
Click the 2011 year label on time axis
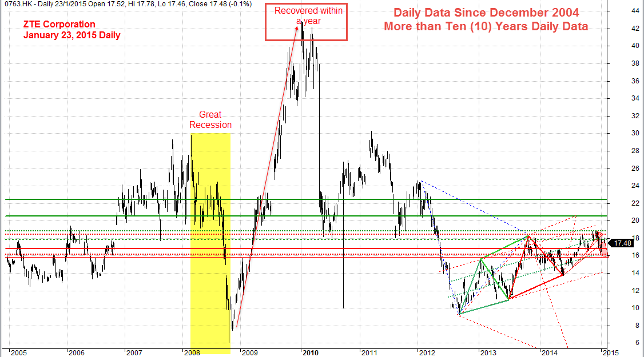click(x=369, y=352)
